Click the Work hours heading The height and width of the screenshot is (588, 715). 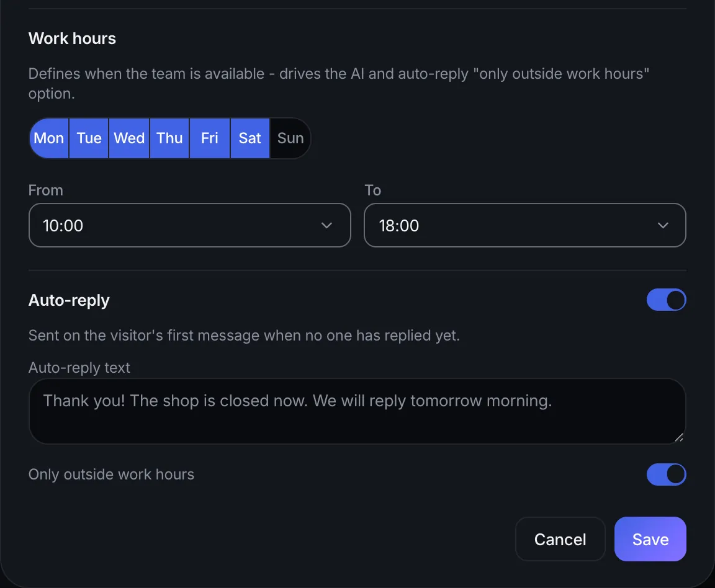[72, 38]
